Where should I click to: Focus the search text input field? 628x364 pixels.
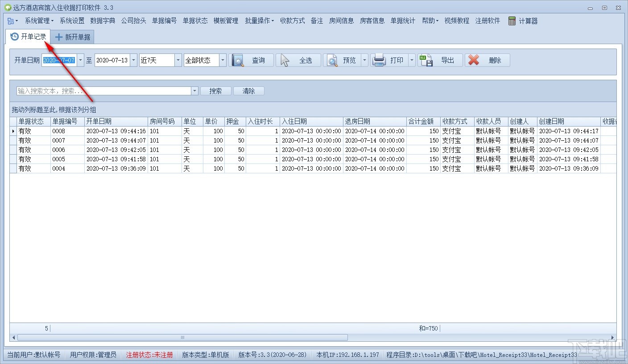103,91
